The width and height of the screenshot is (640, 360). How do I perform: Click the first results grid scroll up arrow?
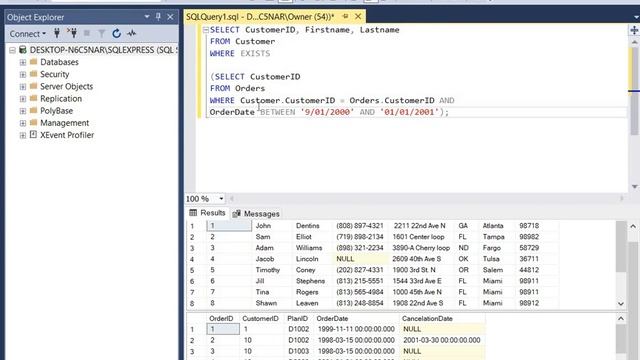633,226
